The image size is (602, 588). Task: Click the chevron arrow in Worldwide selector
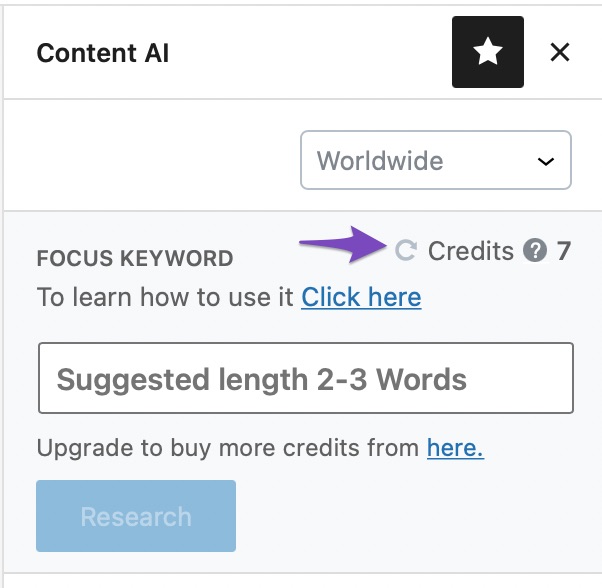tap(545, 161)
